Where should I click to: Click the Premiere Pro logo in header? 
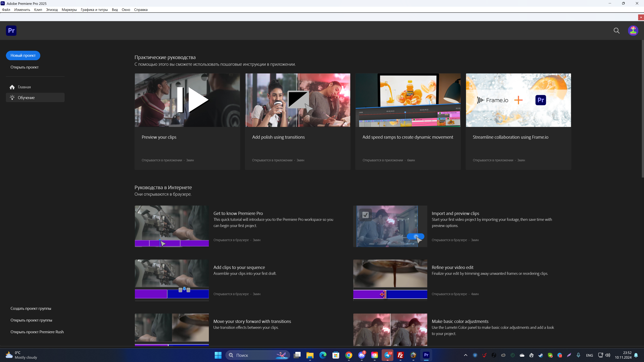(x=11, y=31)
